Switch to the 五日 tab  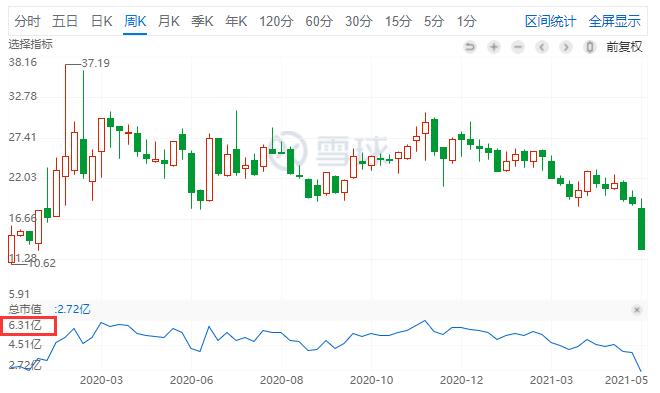64,21
